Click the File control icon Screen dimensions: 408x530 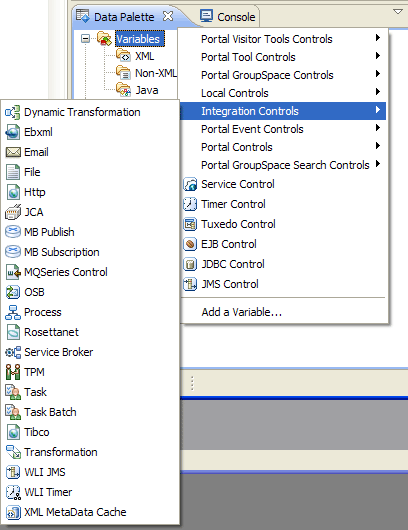tap(13, 172)
